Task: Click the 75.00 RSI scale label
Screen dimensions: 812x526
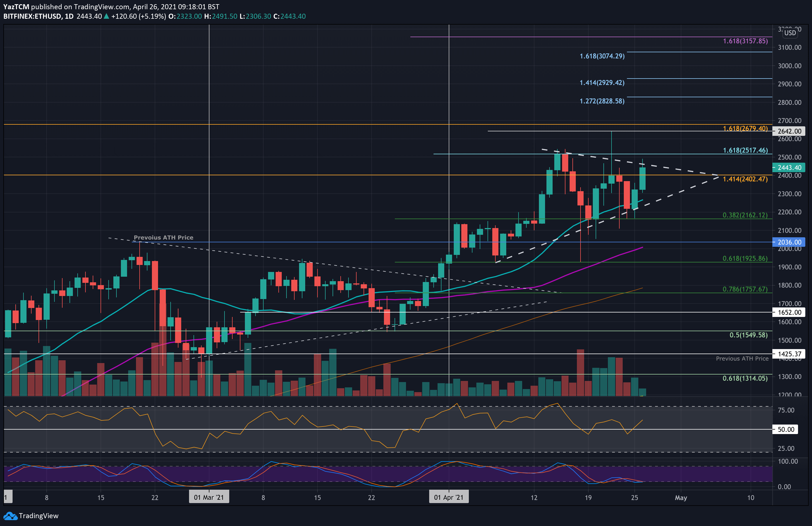Action: (786, 410)
